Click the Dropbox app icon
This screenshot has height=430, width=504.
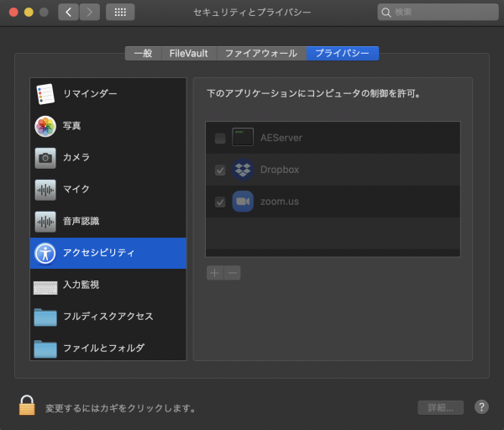pos(243,170)
